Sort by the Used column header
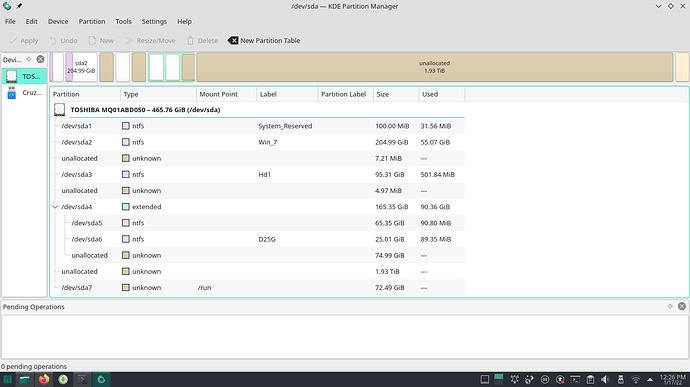This screenshot has height=387, width=690. pyautogui.click(x=442, y=94)
